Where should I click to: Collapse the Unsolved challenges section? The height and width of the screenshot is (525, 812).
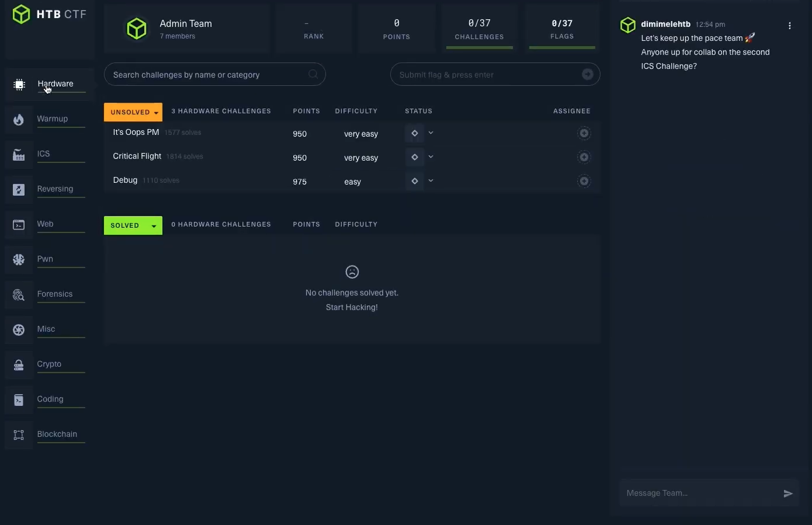(x=133, y=112)
